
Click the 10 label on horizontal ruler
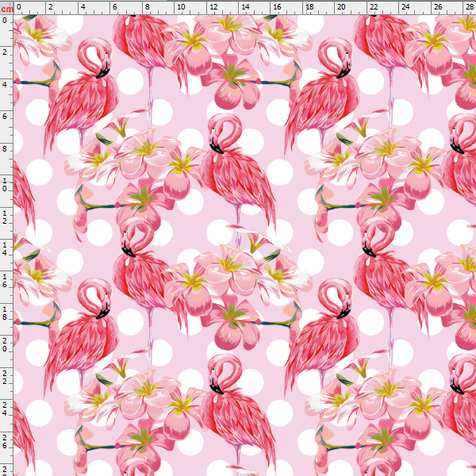pyautogui.click(x=181, y=7)
